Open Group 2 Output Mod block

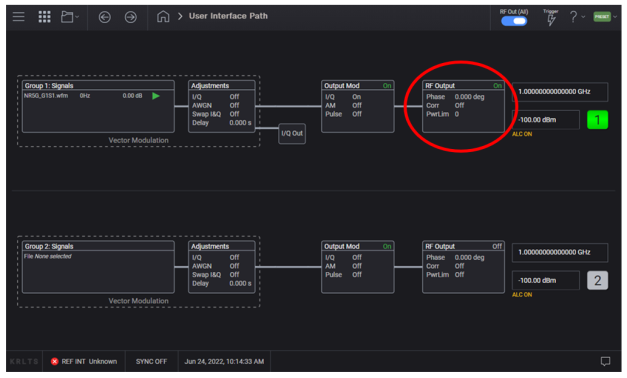pos(357,267)
